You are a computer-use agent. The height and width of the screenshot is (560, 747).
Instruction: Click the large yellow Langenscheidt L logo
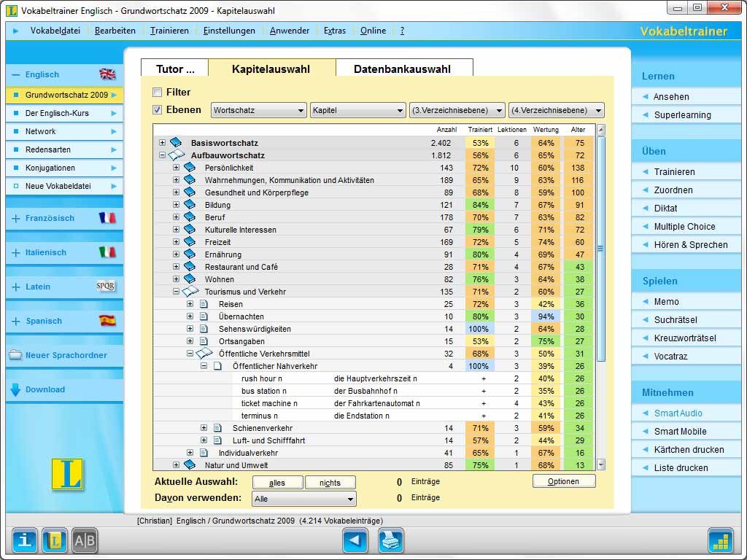pyautogui.click(x=67, y=473)
